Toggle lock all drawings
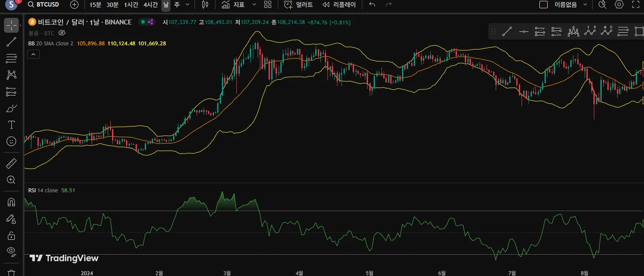The image size is (644, 276). pos(11,235)
